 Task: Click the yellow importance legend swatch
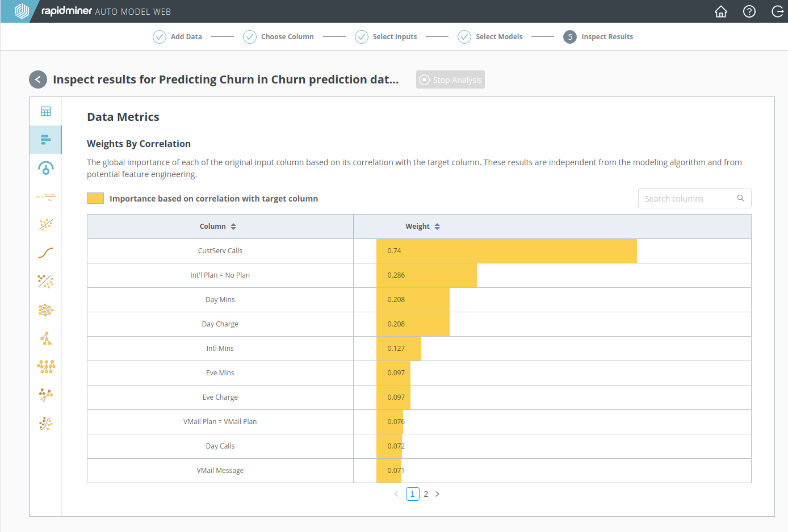click(x=95, y=198)
